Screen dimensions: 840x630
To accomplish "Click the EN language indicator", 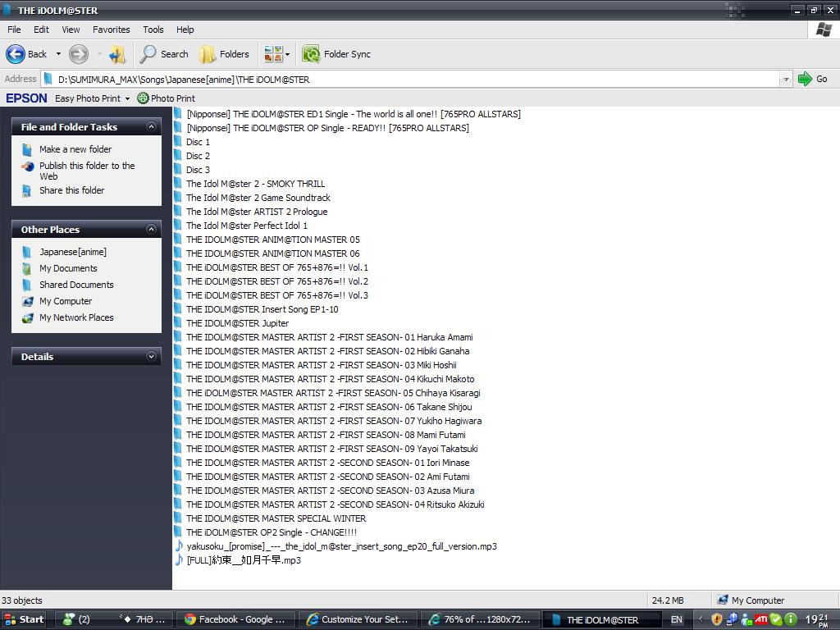I will [x=677, y=620].
